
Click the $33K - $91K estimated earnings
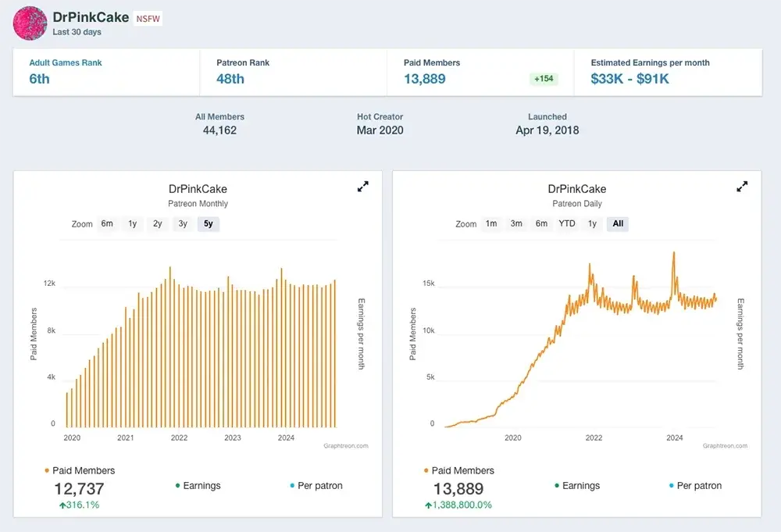coord(629,79)
